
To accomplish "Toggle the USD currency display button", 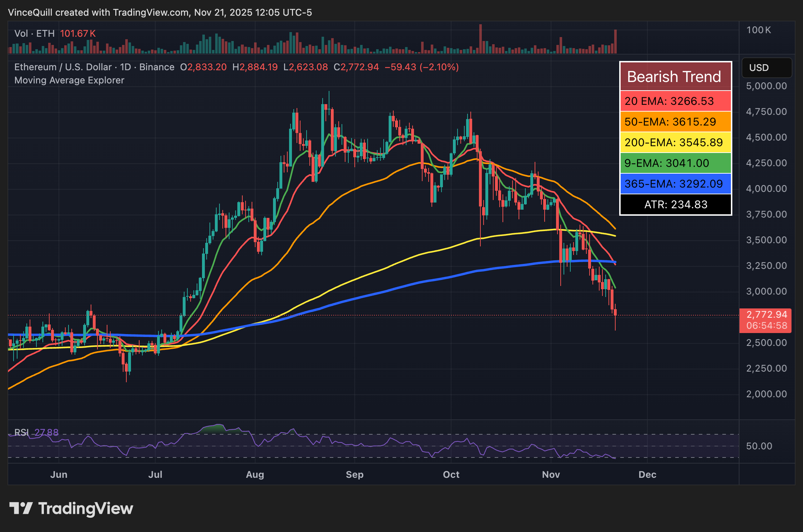I will click(767, 68).
